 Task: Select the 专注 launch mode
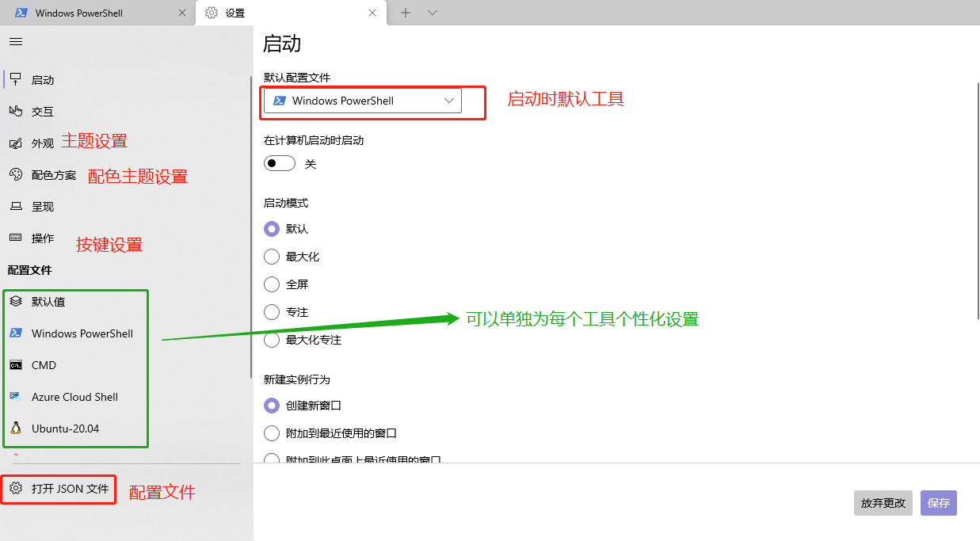272,312
